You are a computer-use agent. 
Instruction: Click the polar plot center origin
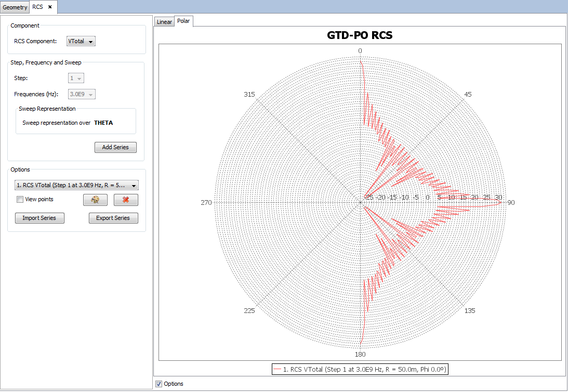pyautogui.click(x=360, y=202)
